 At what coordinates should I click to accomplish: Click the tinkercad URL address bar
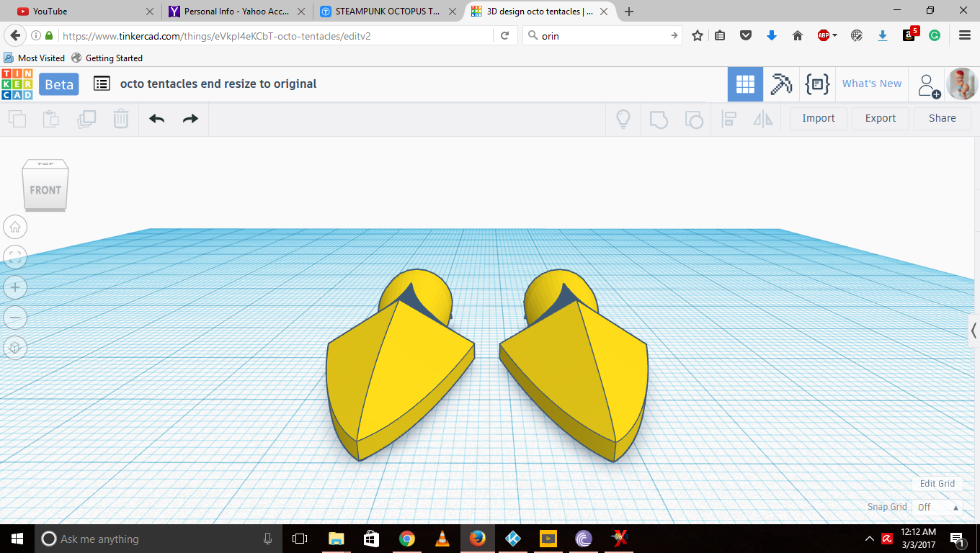point(276,35)
